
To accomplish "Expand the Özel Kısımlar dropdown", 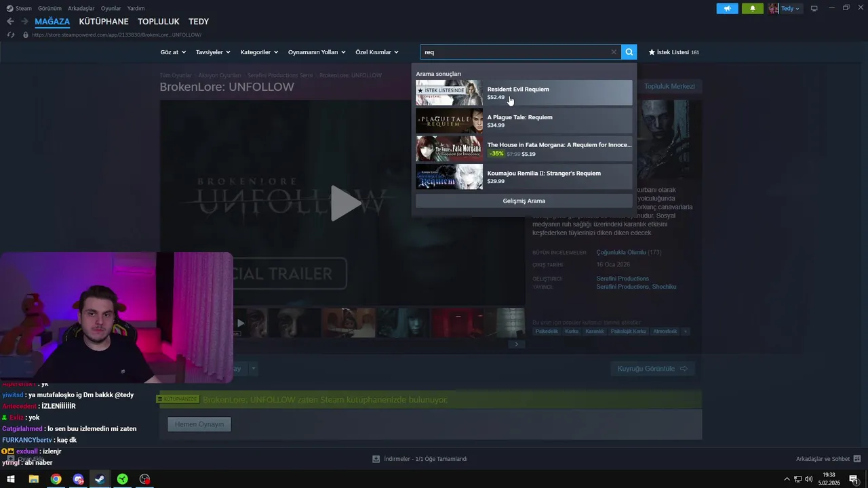I will (x=377, y=52).
